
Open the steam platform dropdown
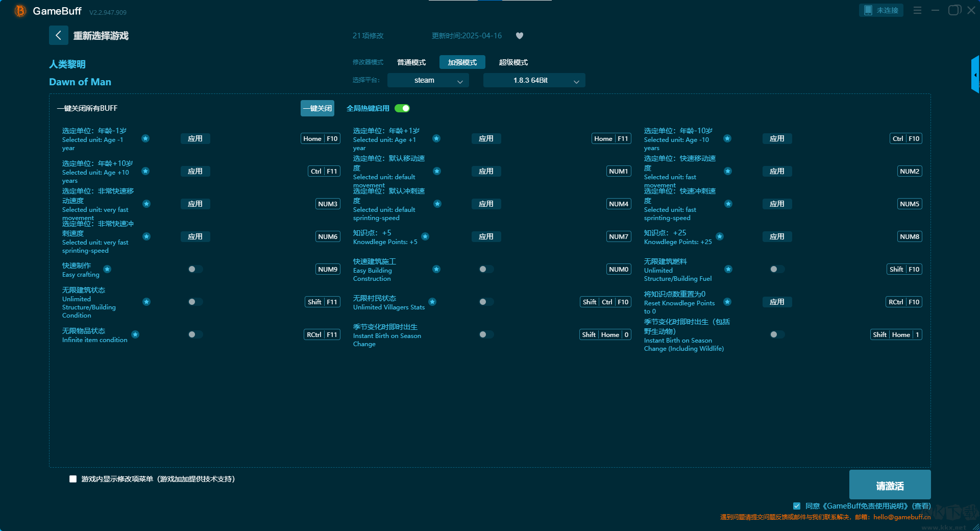(x=428, y=80)
